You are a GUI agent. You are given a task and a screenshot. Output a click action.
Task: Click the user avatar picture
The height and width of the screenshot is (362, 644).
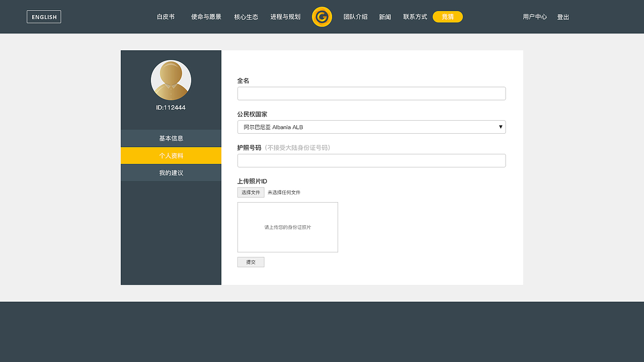point(171,80)
